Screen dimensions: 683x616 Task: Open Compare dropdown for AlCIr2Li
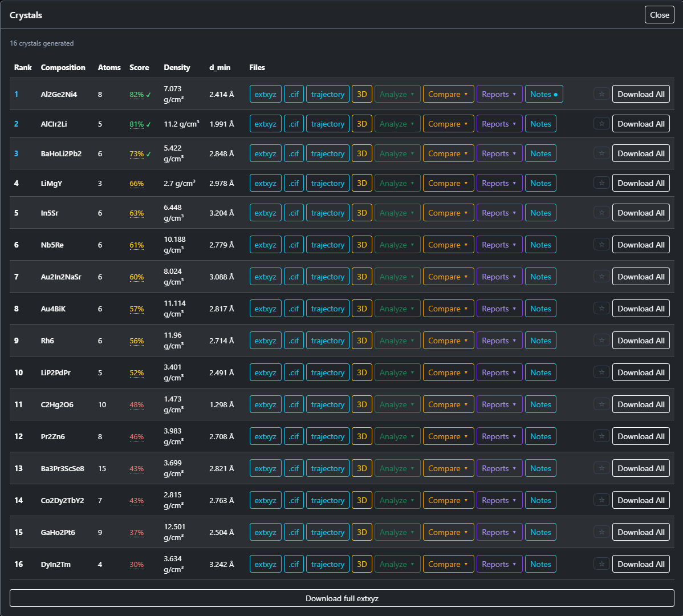[x=448, y=124]
